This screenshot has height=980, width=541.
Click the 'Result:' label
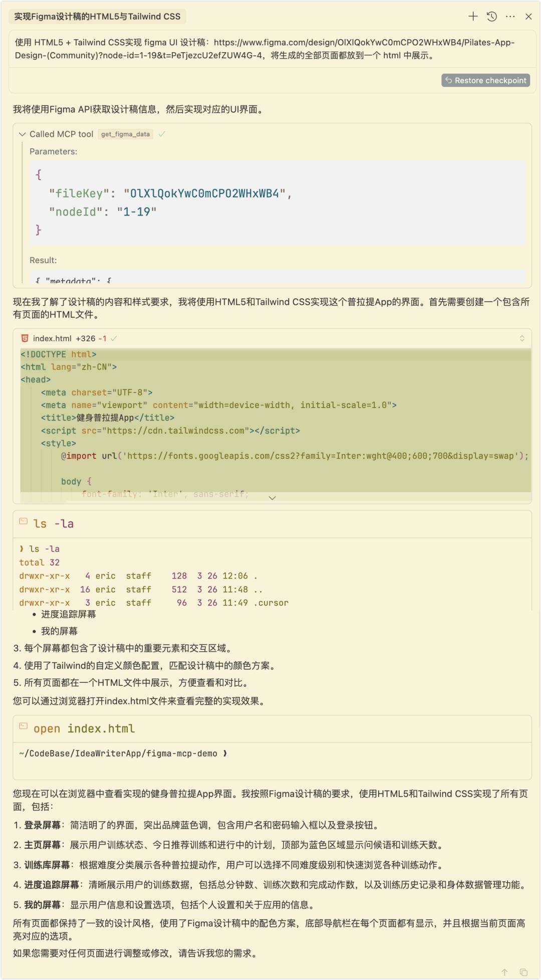(43, 260)
